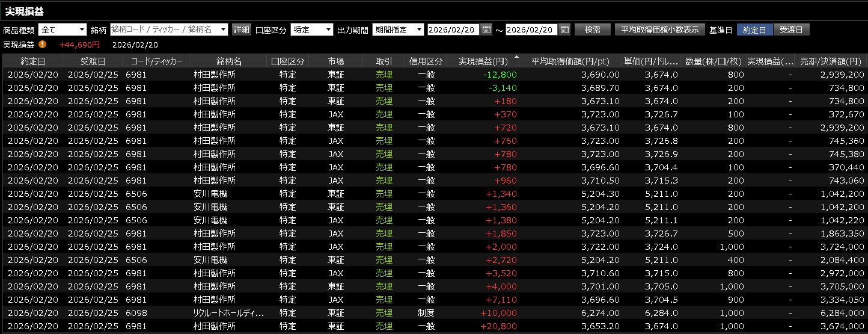868x334 pixels.
Task: Toggle 平均取得価額小数表示 display
Action: pos(659,29)
